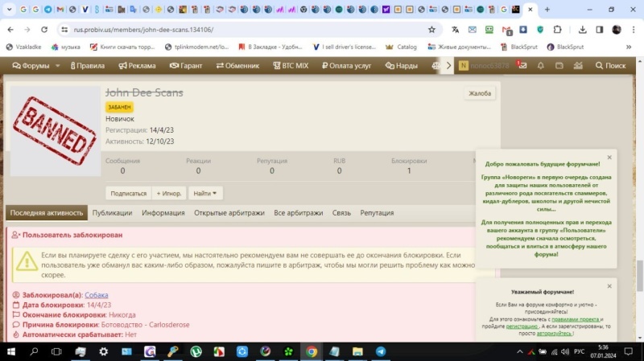Toggle the Chrome side panel icon

[600, 30]
